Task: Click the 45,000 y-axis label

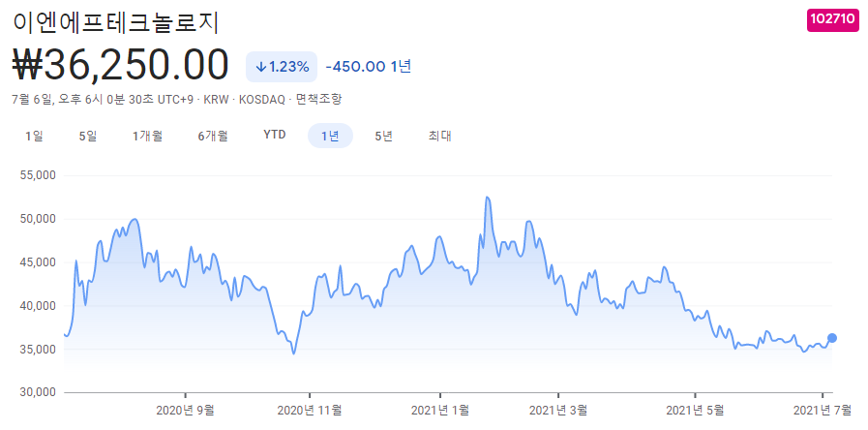Action: pyautogui.click(x=38, y=262)
